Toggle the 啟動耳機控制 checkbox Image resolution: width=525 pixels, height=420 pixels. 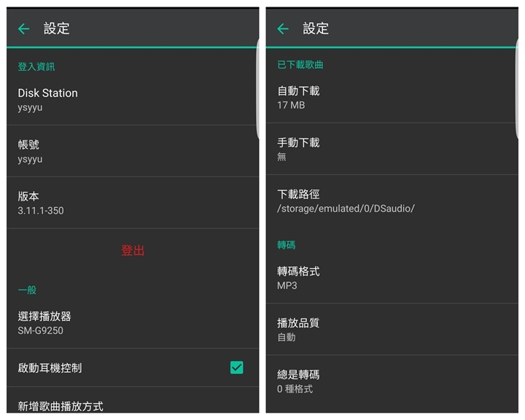(237, 367)
